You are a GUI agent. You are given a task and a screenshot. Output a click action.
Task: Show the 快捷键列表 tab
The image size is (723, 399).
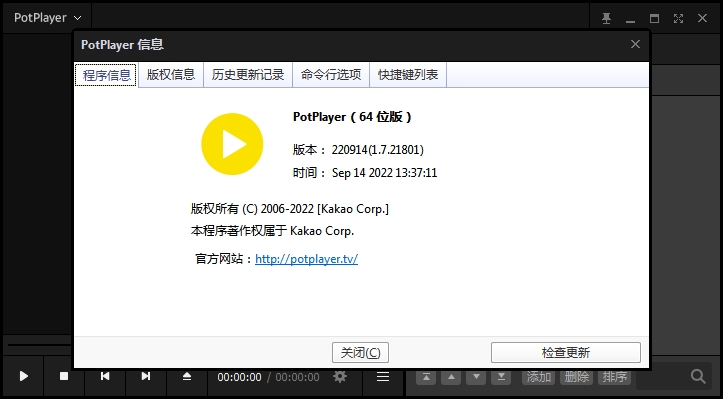tap(408, 75)
